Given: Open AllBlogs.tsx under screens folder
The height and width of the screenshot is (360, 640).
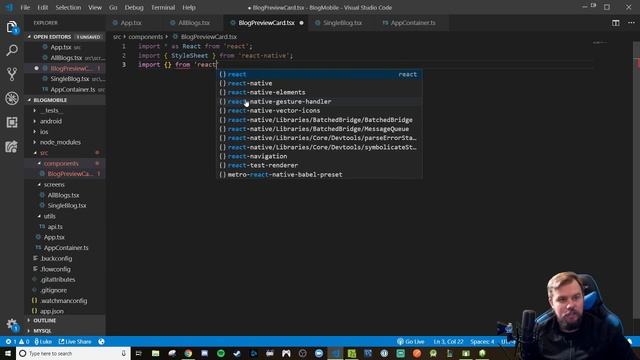Looking at the screenshot, I should tap(64, 195).
